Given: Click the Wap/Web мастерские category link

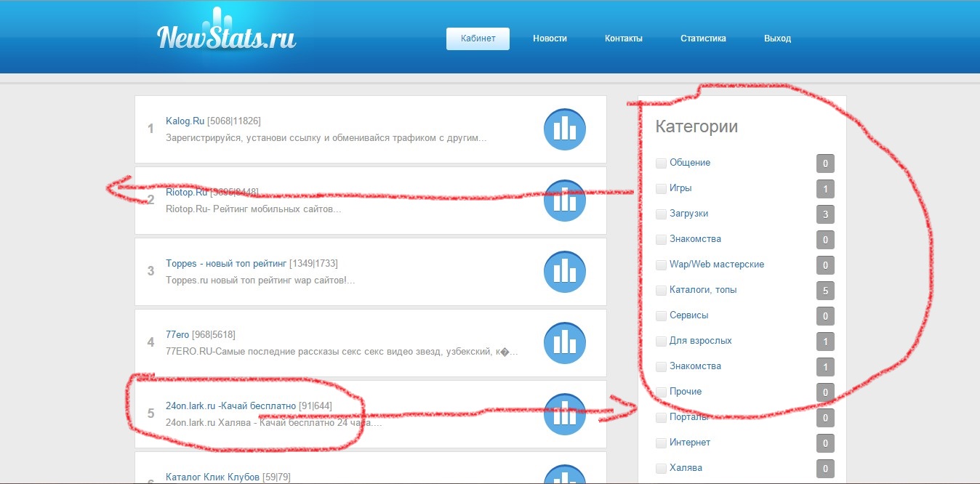Looking at the screenshot, I should pyautogui.click(x=716, y=265).
